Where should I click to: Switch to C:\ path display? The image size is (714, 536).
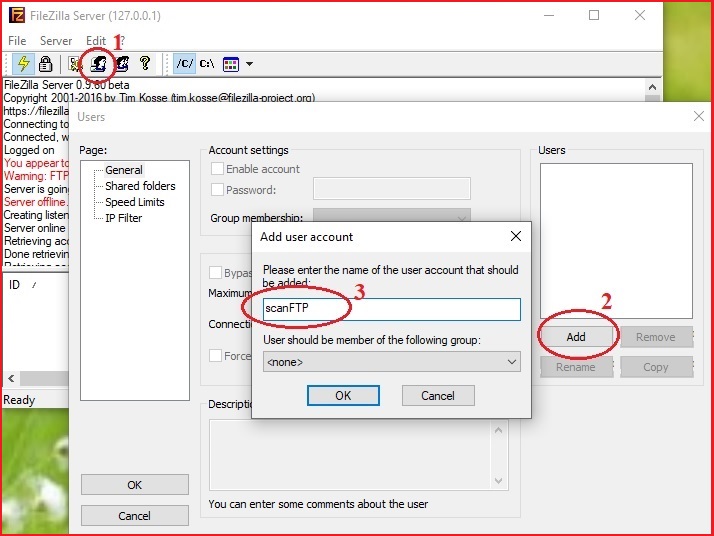(207, 64)
